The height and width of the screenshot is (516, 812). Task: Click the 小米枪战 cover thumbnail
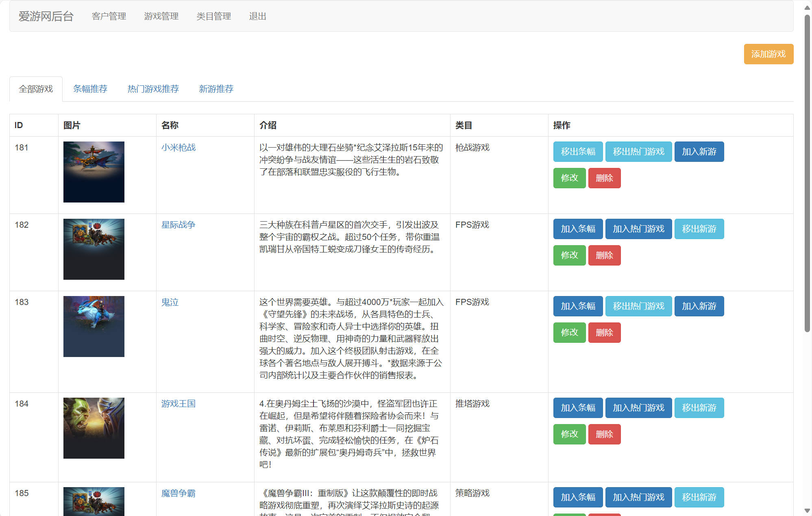pos(94,172)
